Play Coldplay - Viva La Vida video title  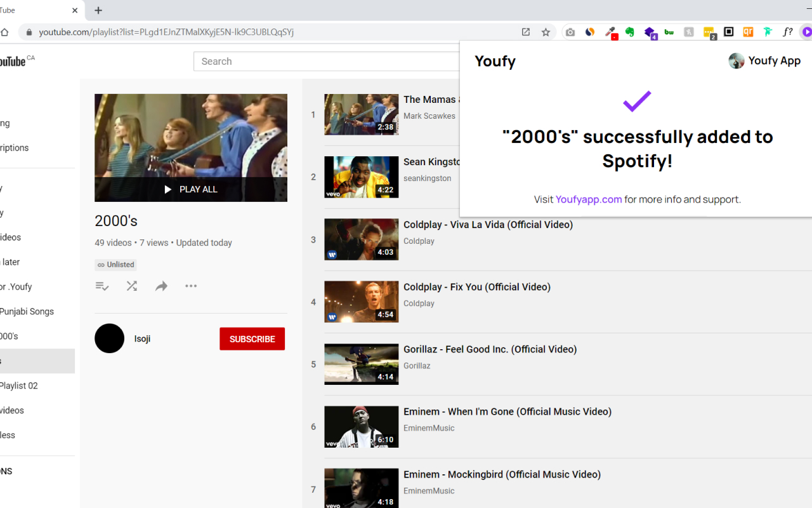click(488, 225)
